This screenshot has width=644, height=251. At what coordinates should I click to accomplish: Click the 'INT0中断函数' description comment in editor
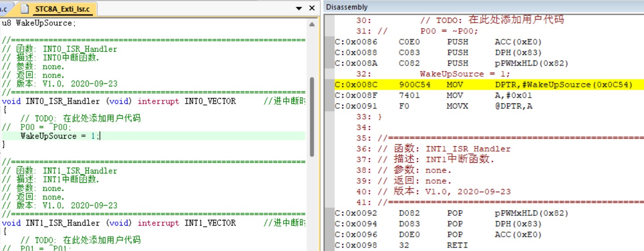51,58
